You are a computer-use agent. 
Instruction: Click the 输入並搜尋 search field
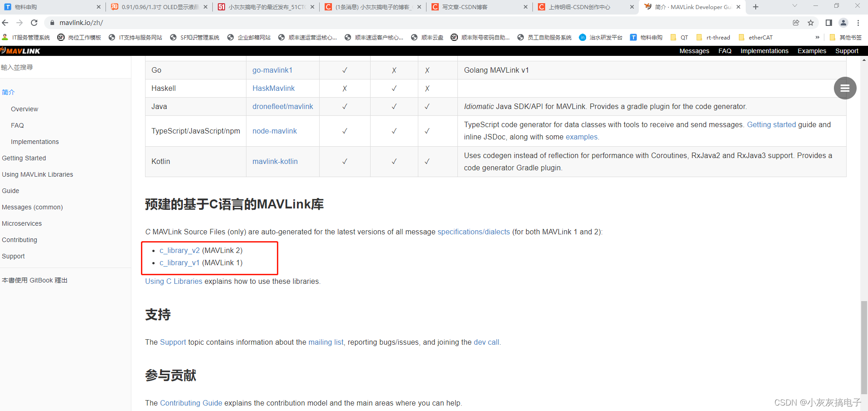click(45, 67)
